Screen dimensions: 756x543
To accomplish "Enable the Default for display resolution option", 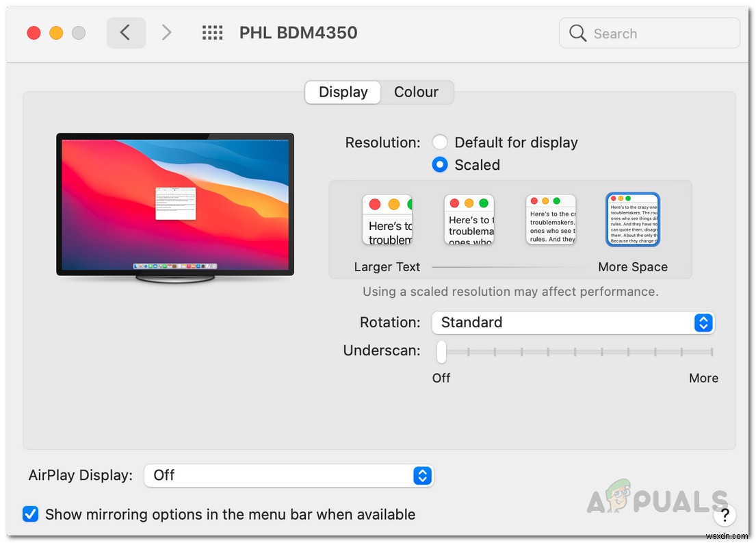I will coord(440,142).
